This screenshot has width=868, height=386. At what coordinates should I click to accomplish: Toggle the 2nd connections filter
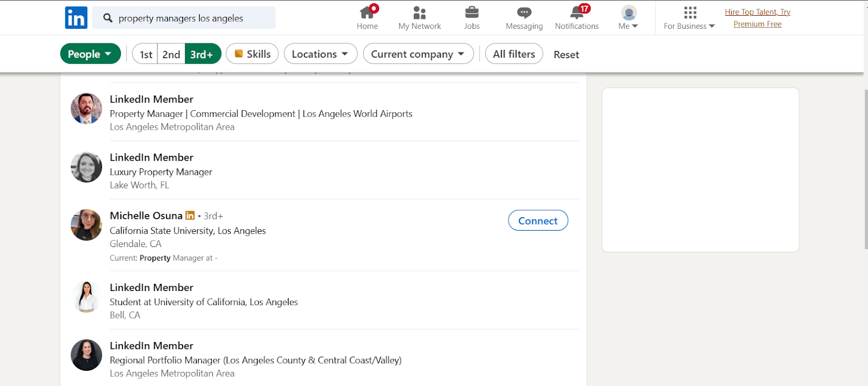[x=171, y=54]
